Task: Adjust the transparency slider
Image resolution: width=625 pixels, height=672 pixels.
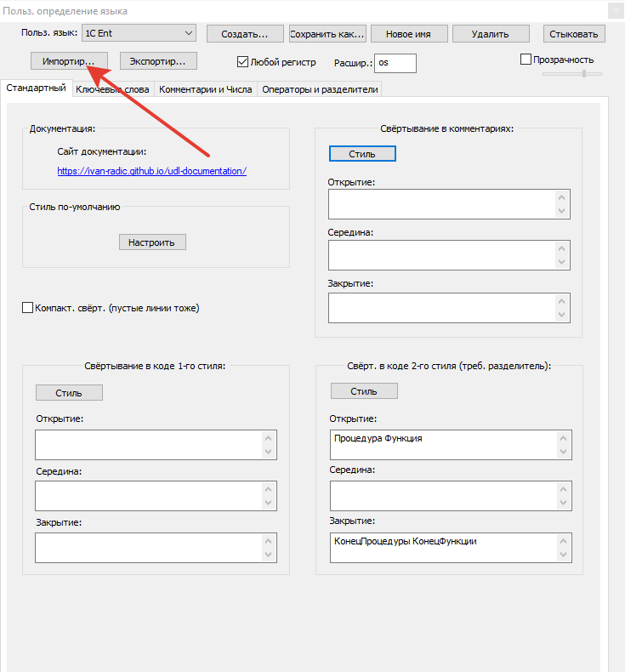Action: pos(583,74)
